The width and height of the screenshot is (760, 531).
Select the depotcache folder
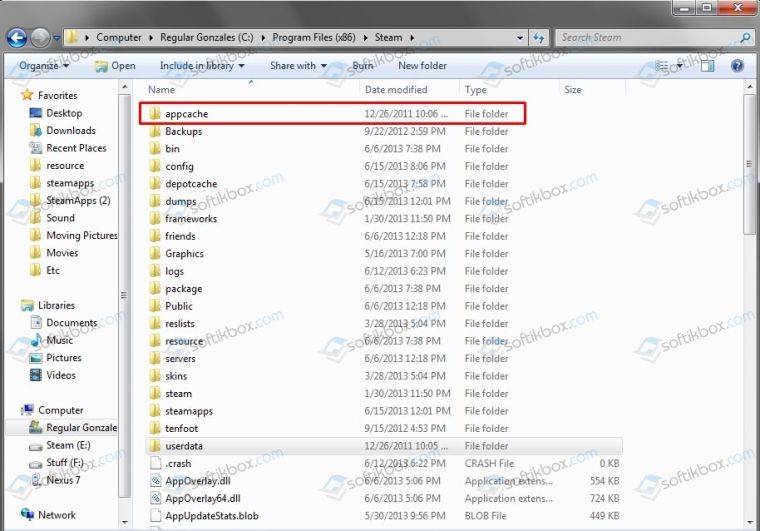point(383,184)
